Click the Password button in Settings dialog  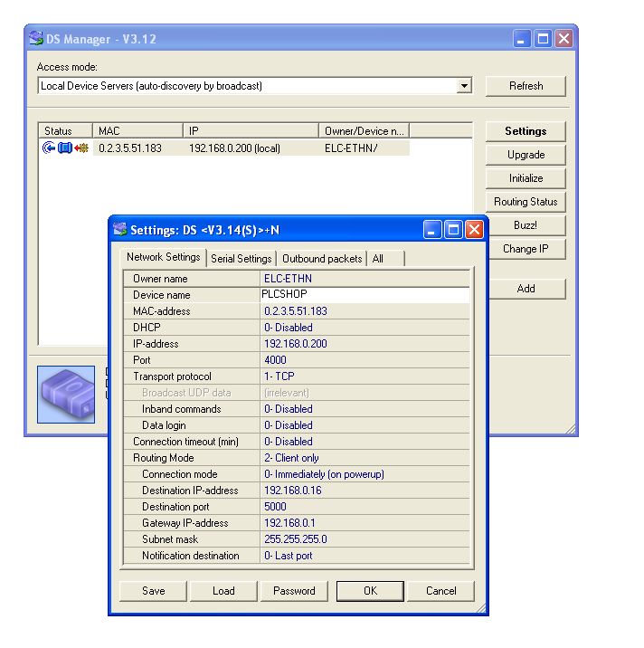(294, 591)
